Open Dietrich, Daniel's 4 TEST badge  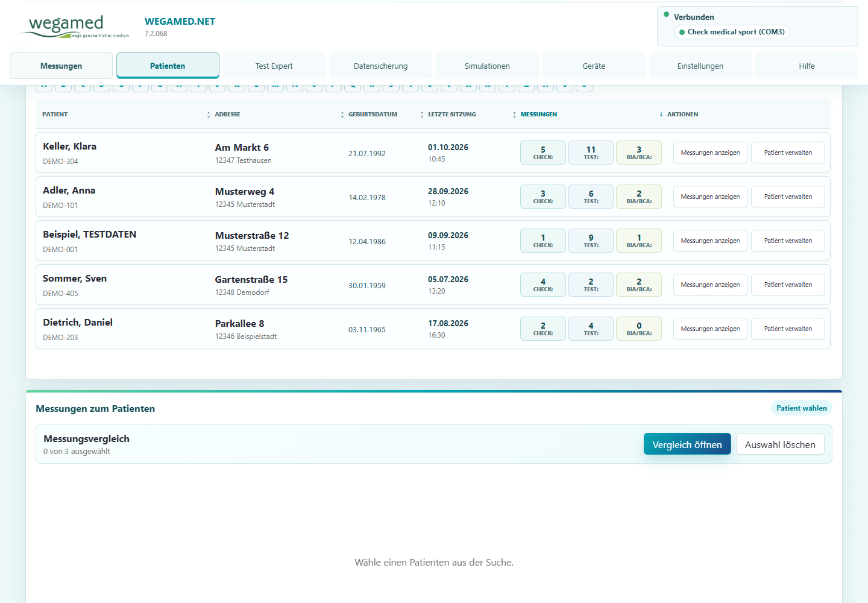coord(591,329)
